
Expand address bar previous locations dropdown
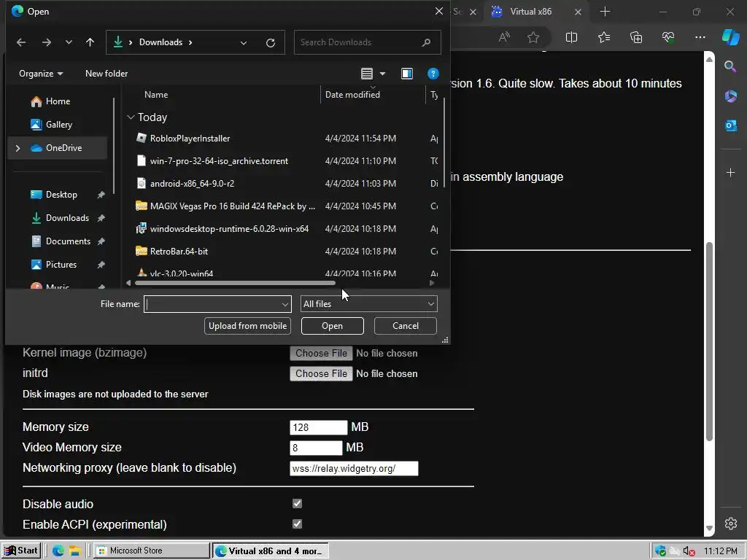click(244, 43)
